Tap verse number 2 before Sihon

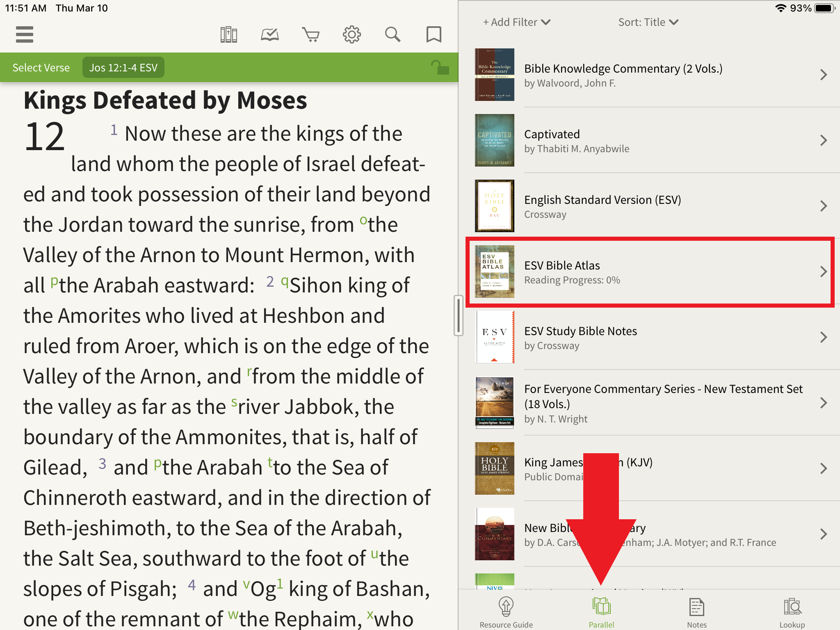270,281
